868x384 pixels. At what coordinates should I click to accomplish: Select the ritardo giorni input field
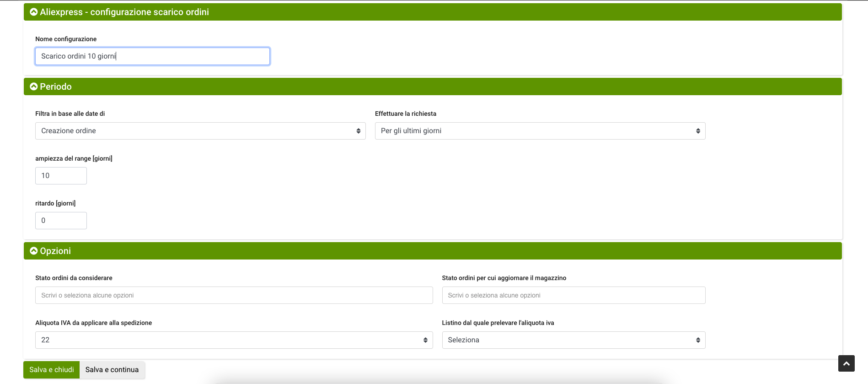click(x=61, y=221)
